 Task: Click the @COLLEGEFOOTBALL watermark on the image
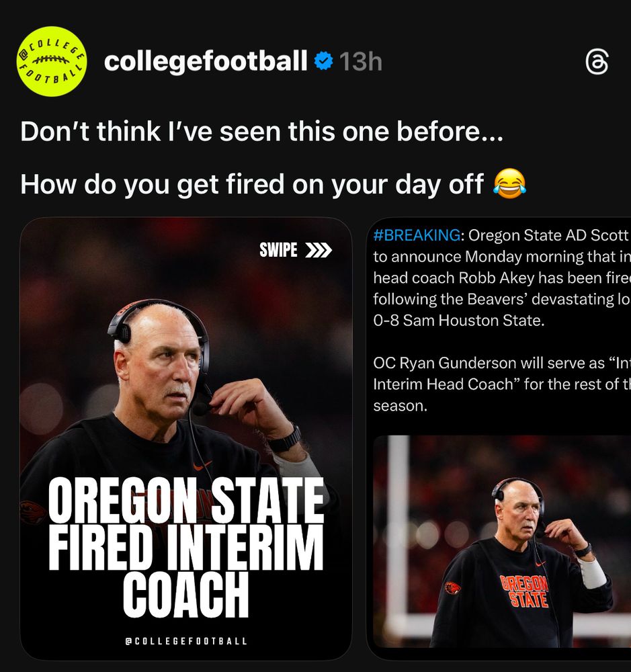tap(186, 641)
